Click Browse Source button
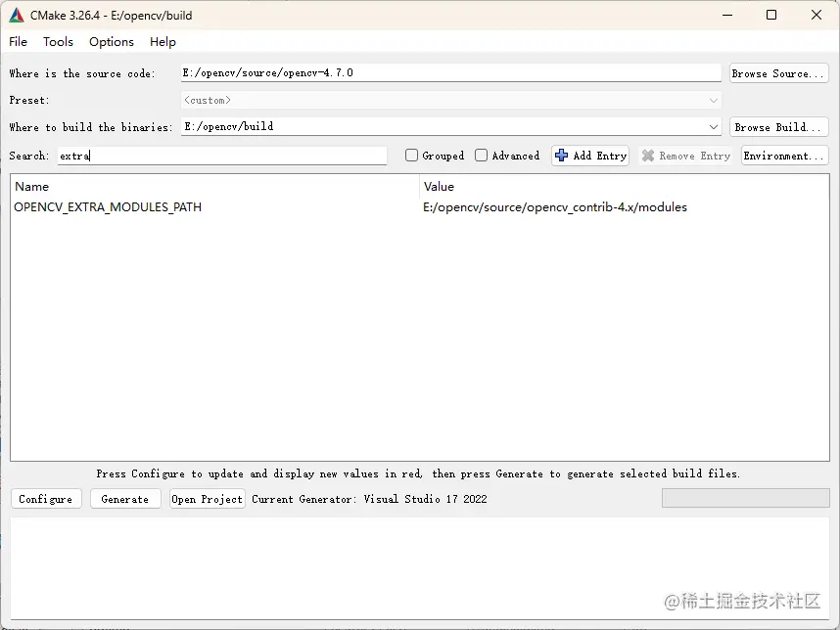 pyautogui.click(x=779, y=73)
